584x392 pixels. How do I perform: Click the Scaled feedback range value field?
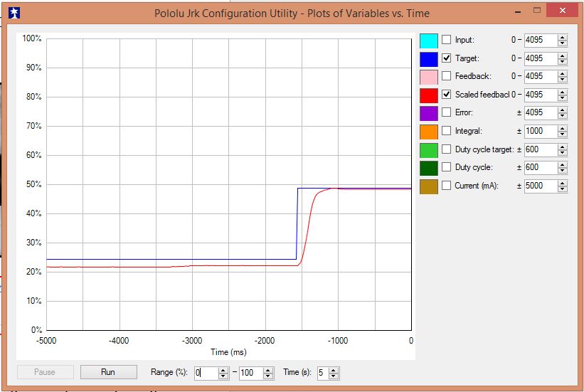pyautogui.click(x=541, y=95)
